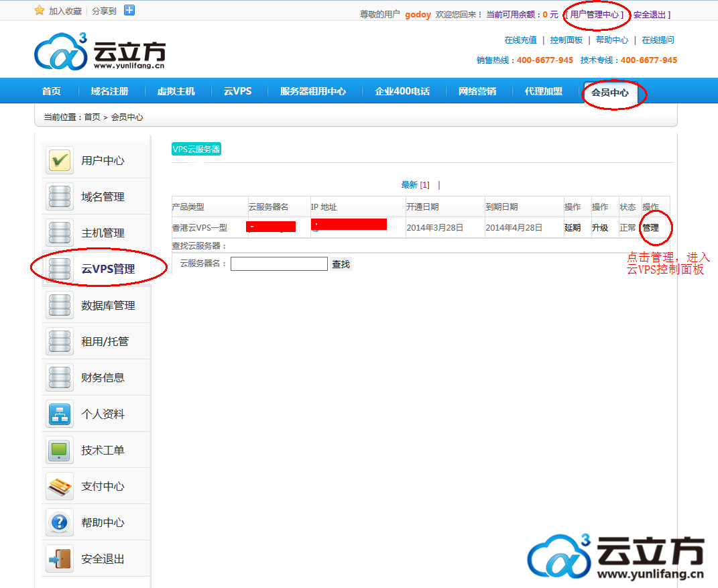Click the blue plus share icon
This screenshot has height=588, width=718.
129,10
